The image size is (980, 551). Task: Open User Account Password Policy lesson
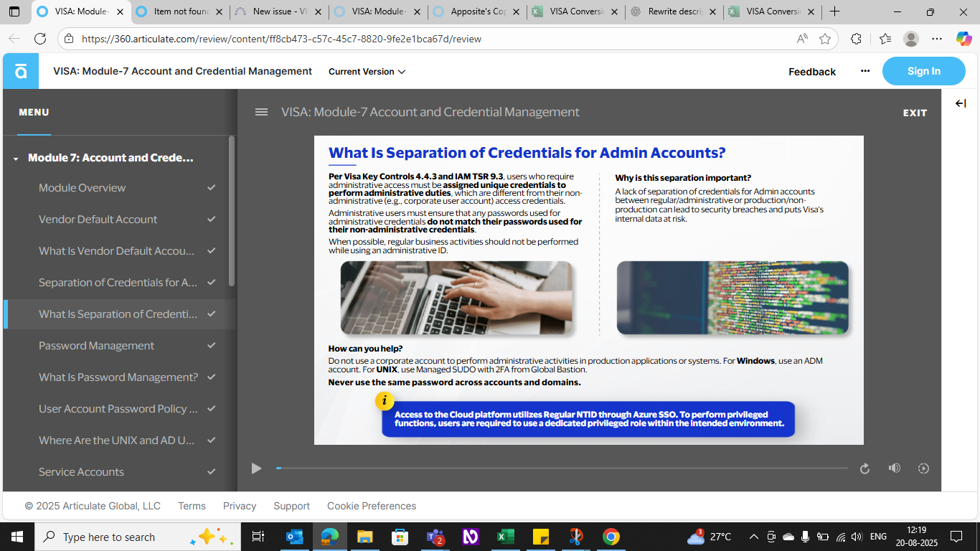pos(120,409)
